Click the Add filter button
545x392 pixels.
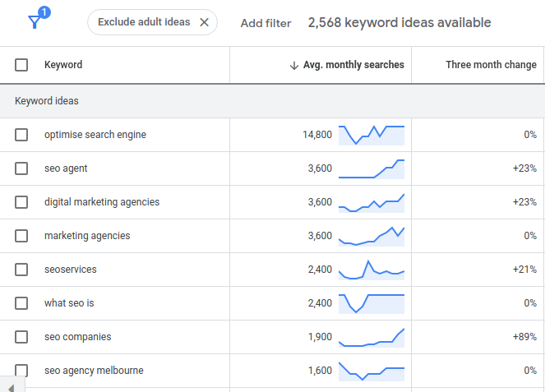266,23
